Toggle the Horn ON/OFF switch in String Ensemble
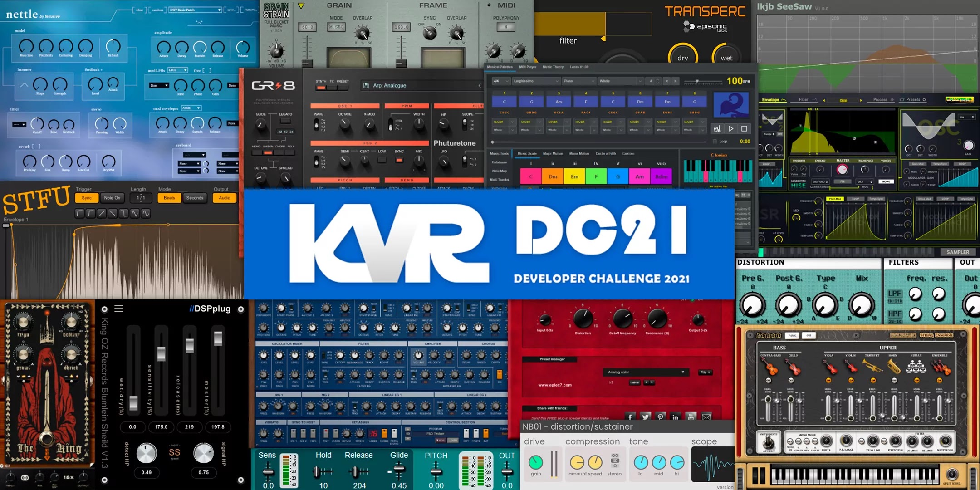The width and height of the screenshot is (980, 490). click(894, 380)
